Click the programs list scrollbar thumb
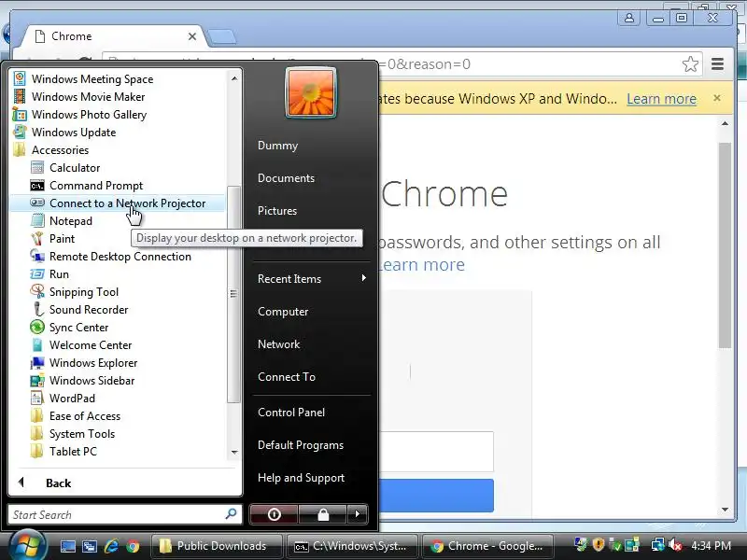 233,294
